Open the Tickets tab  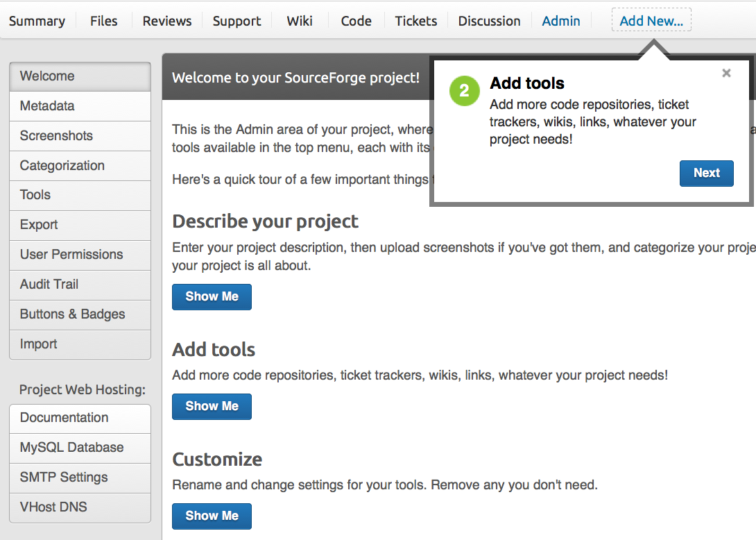(x=415, y=21)
